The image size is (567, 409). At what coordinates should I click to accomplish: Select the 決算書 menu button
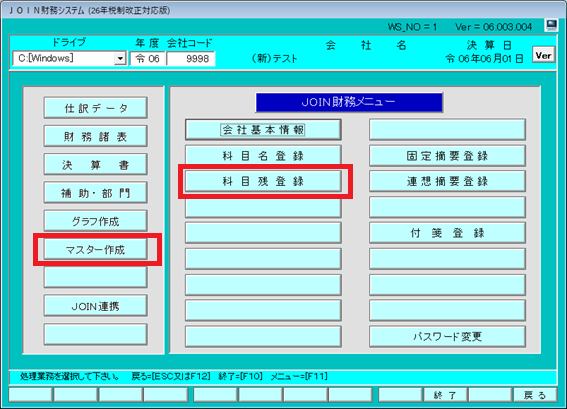96,165
